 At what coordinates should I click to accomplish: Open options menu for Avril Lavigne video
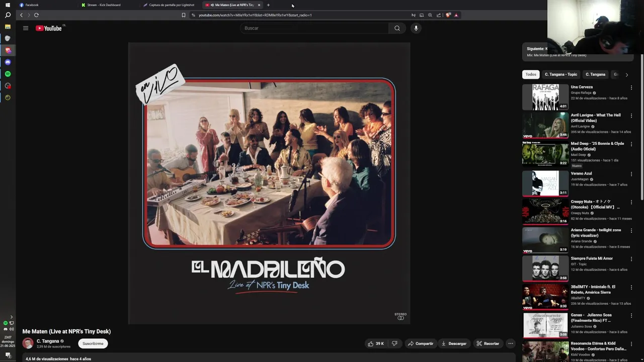[631, 116]
